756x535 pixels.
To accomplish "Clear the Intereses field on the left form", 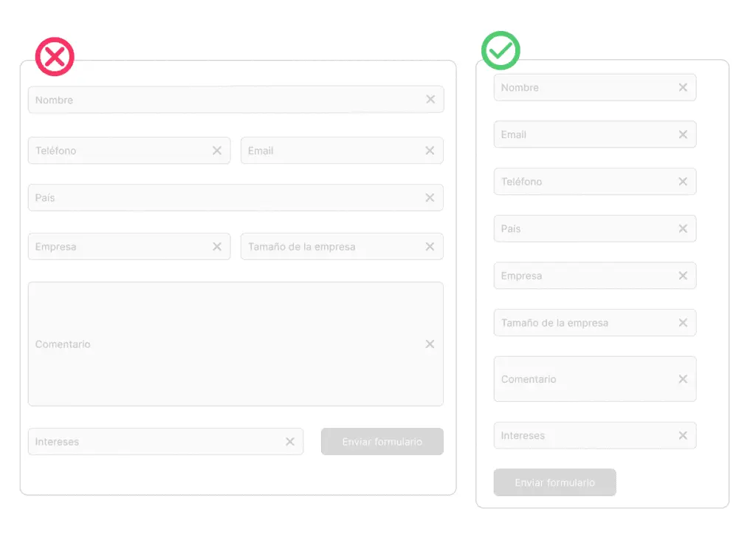I will (x=289, y=441).
